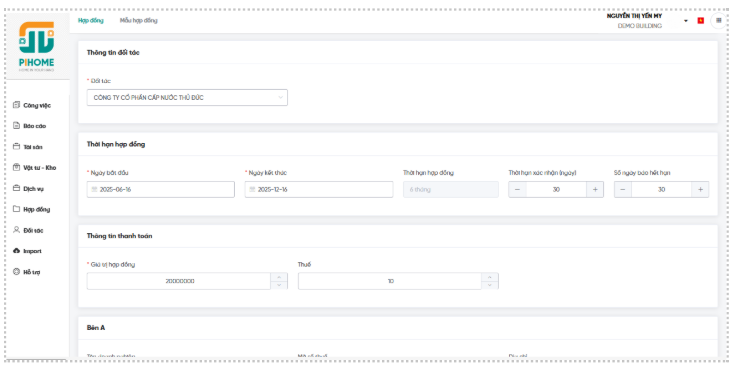Click the Vietnam flag language icon

tap(701, 21)
